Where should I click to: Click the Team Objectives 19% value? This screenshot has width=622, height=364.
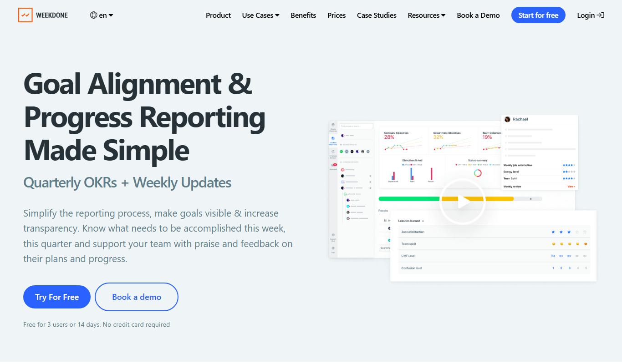(x=487, y=137)
